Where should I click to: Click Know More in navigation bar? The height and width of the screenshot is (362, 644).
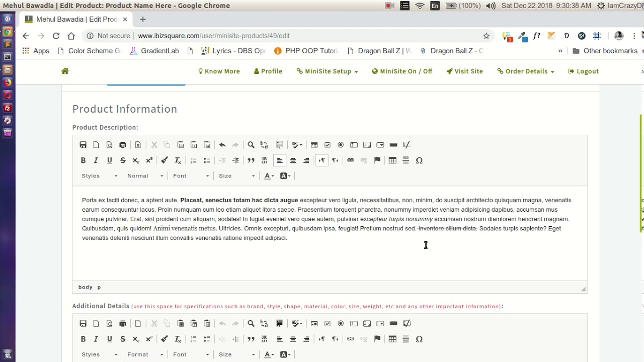(x=219, y=71)
